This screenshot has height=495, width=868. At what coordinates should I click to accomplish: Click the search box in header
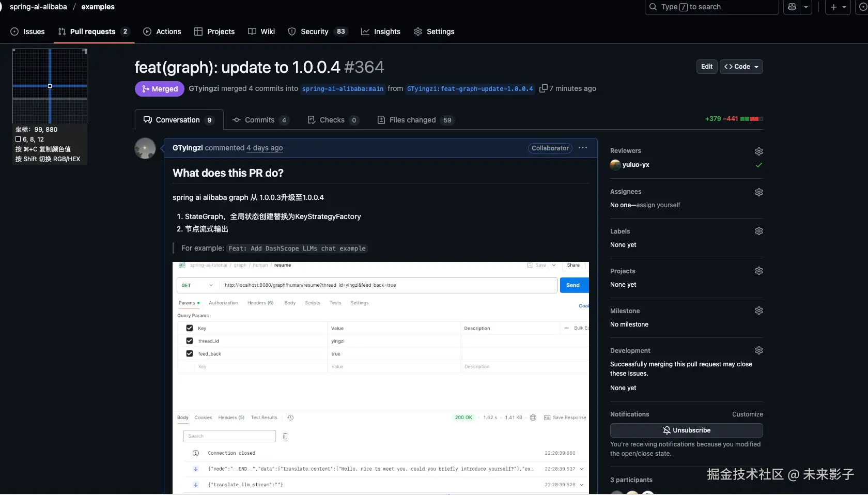[711, 7]
